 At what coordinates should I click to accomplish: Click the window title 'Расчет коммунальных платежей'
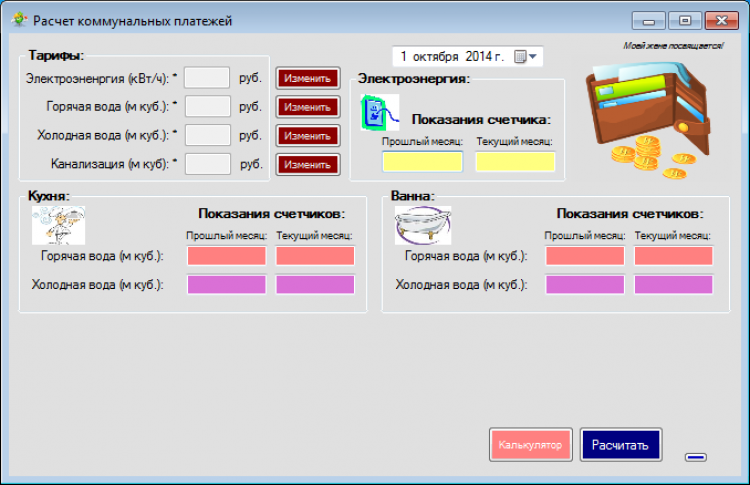132,21
